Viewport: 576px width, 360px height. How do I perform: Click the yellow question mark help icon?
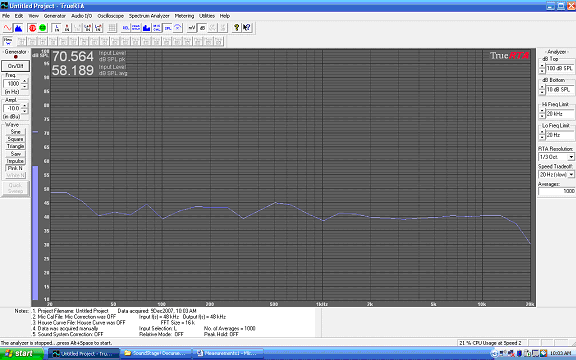(x=237, y=28)
